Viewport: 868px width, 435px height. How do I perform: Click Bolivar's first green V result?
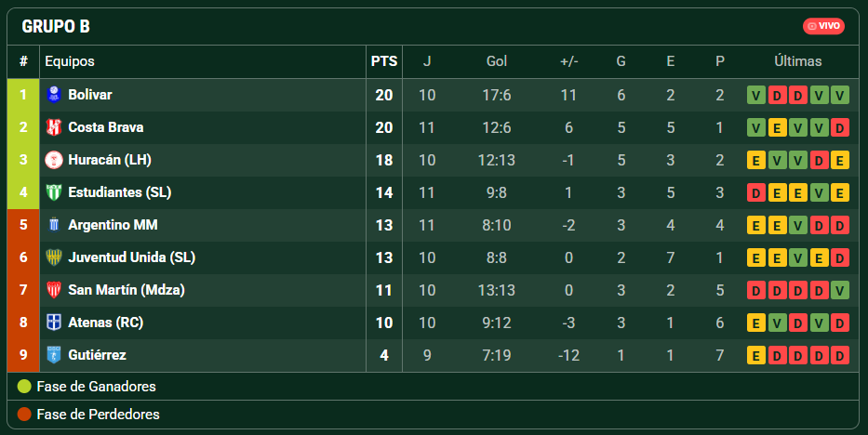(x=756, y=95)
